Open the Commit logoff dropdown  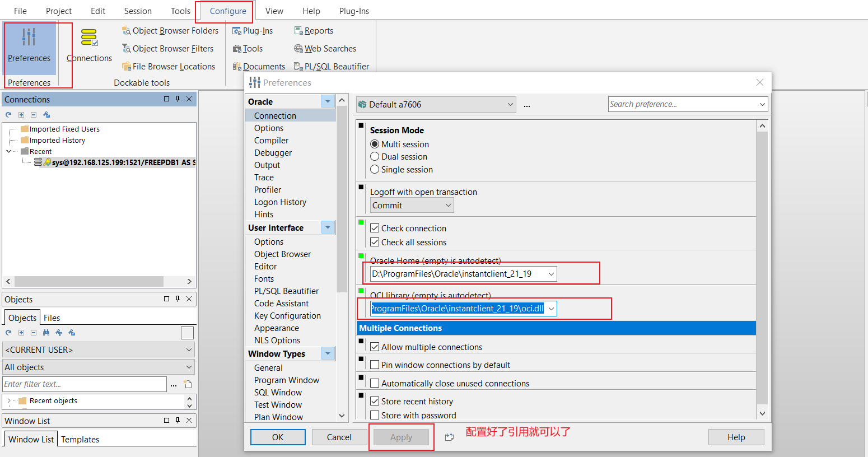(412, 206)
